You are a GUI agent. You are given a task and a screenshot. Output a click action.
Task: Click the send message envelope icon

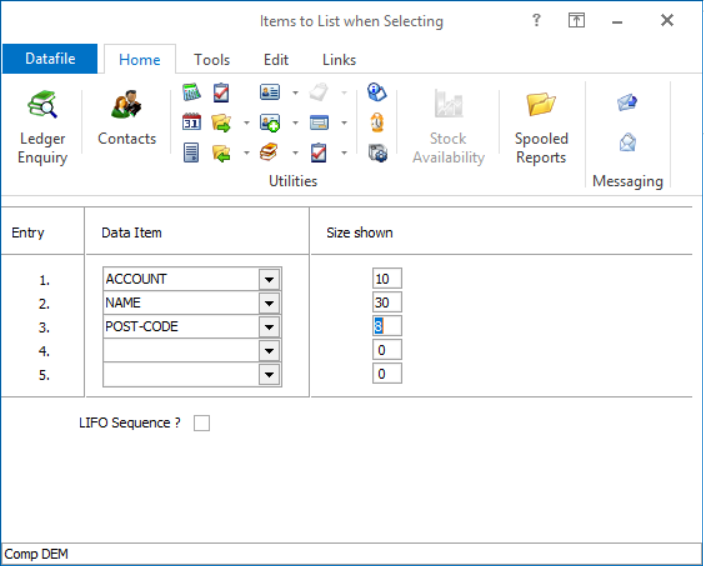627,102
